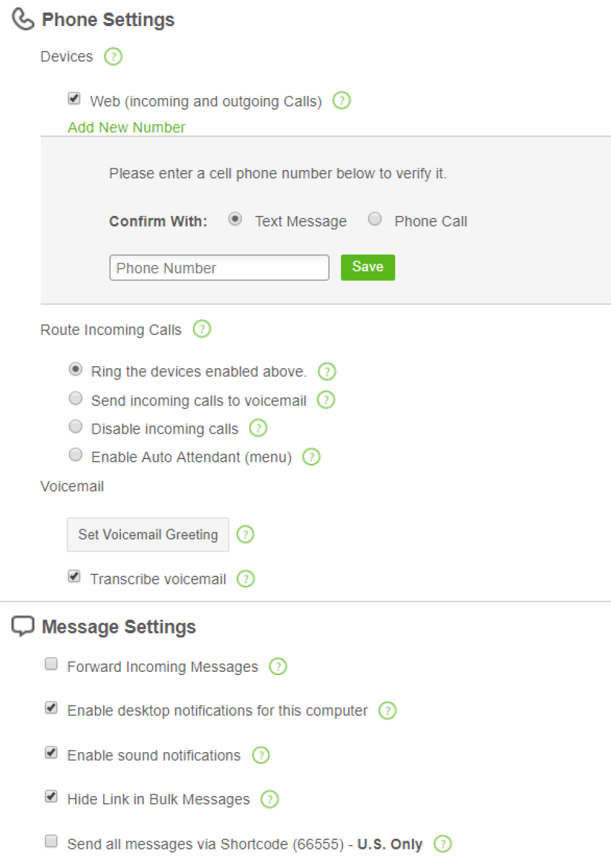
Task: Focus the Phone Number input field
Action: [x=219, y=268]
